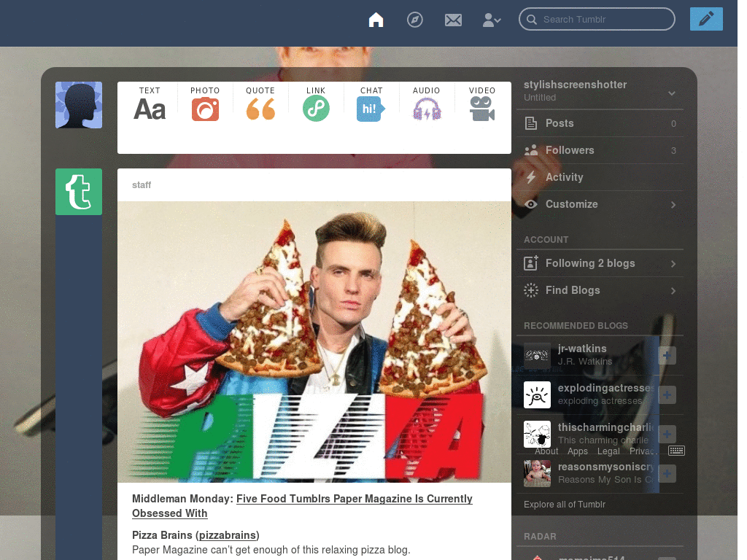Click the jr-watkins avatar thumbnail
This screenshot has height=560, width=747.
(537, 355)
